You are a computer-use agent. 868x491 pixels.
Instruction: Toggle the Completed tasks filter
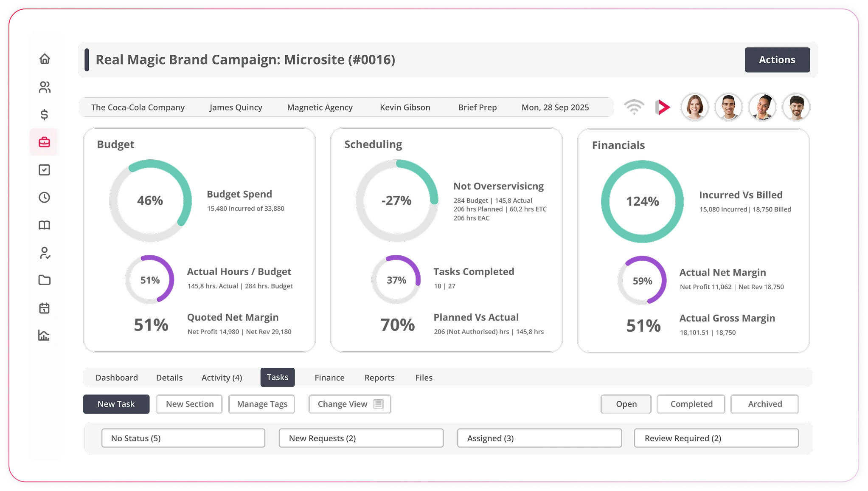tap(691, 404)
